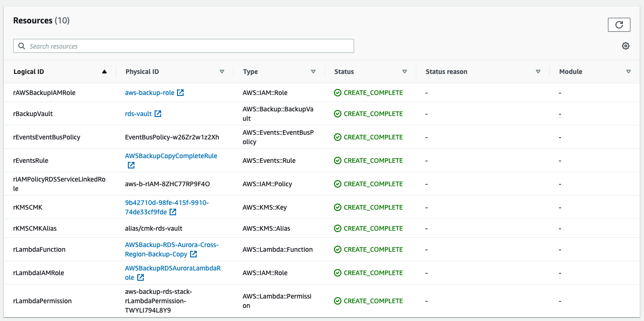Click status check icon for rLambdaFunction

338,249
